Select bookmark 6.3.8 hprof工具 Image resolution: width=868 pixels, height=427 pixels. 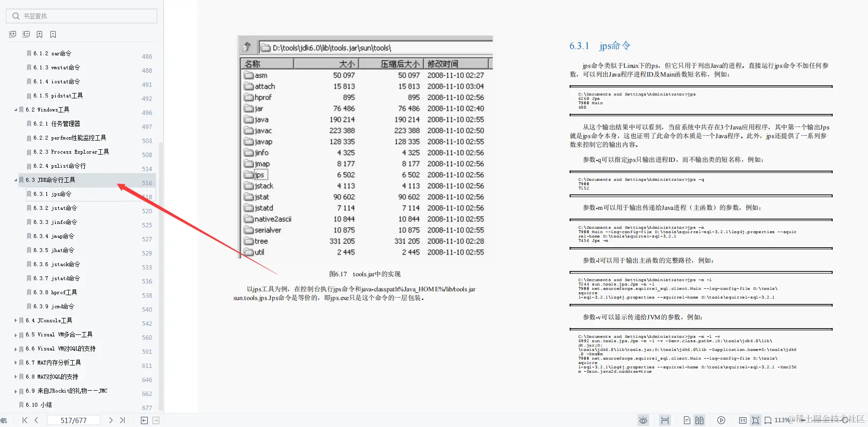point(55,293)
